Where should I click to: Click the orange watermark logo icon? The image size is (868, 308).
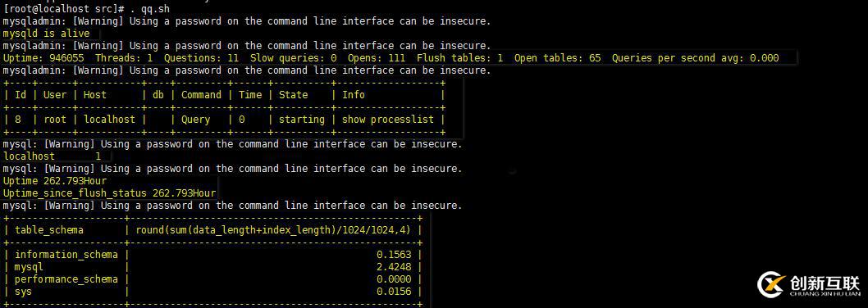(x=771, y=285)
